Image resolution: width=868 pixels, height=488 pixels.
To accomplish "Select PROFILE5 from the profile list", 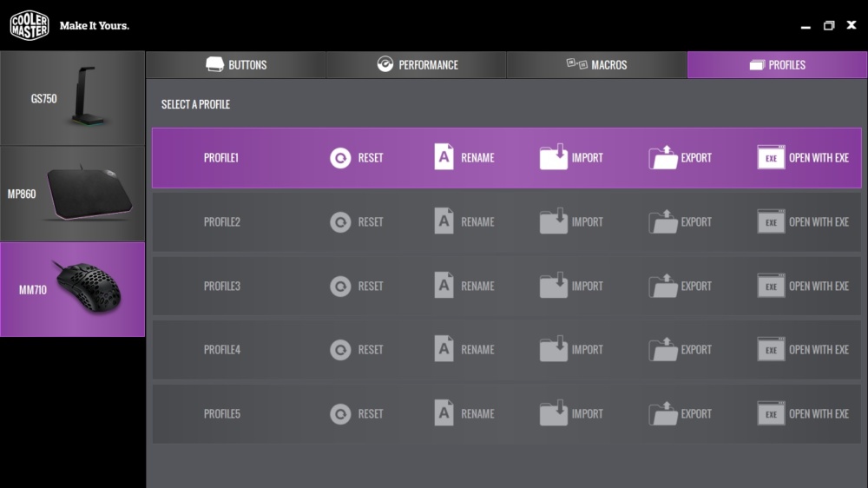I will tap(507, 414).
